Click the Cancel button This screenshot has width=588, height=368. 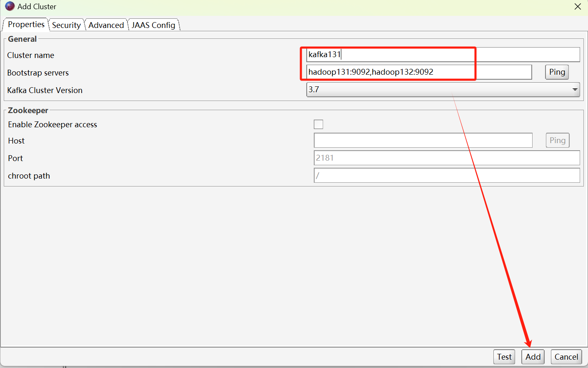point(566,357)
